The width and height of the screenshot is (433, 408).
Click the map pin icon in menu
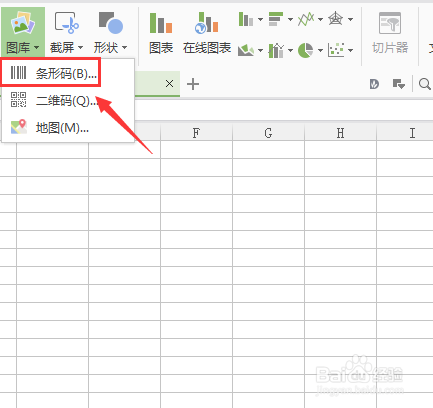click(x=19, y=127)
